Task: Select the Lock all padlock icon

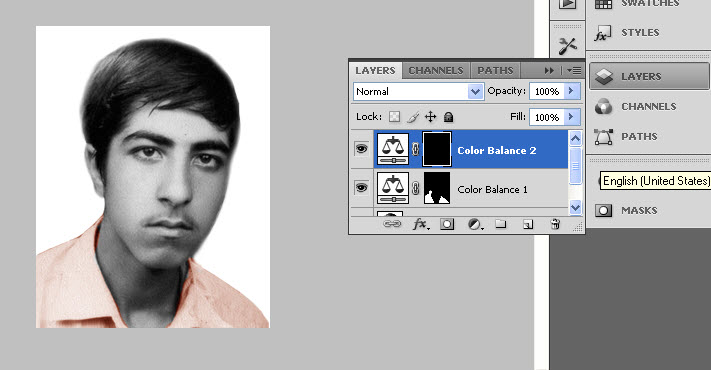Action: click(x=448, y=117)
